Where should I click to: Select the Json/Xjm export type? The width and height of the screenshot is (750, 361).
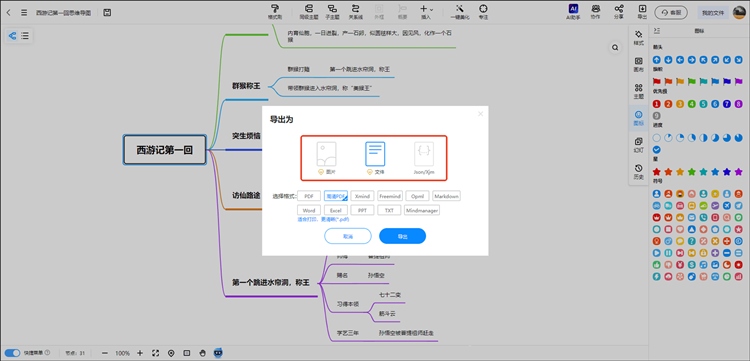[424, 158]
